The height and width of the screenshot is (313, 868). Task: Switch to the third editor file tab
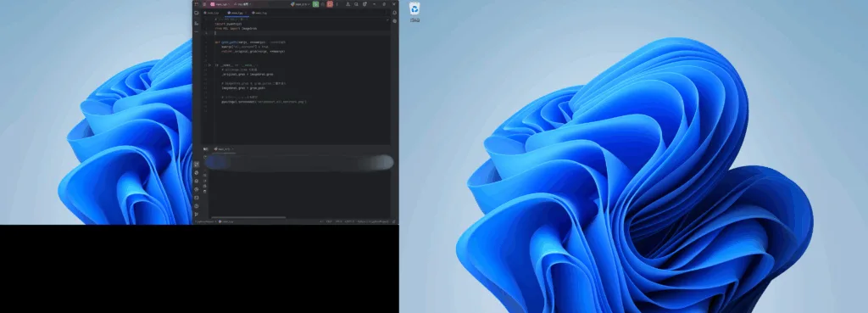(x=259, y=13)
